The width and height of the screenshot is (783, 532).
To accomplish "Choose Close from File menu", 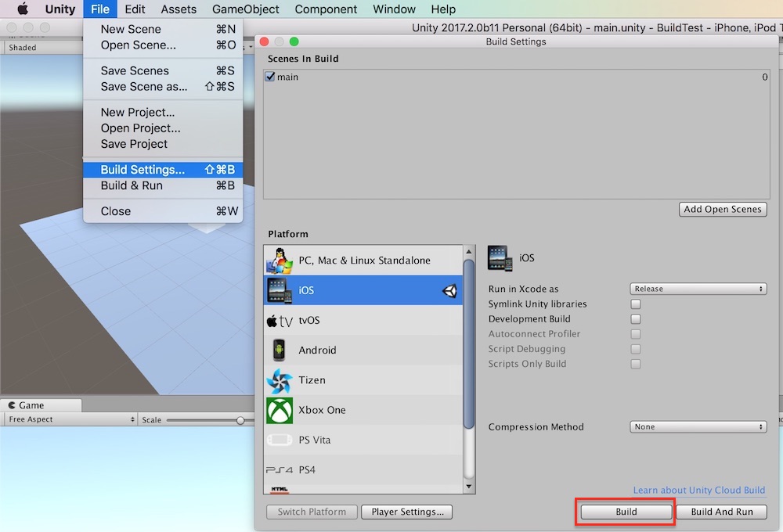I will [x=163, y=211].
